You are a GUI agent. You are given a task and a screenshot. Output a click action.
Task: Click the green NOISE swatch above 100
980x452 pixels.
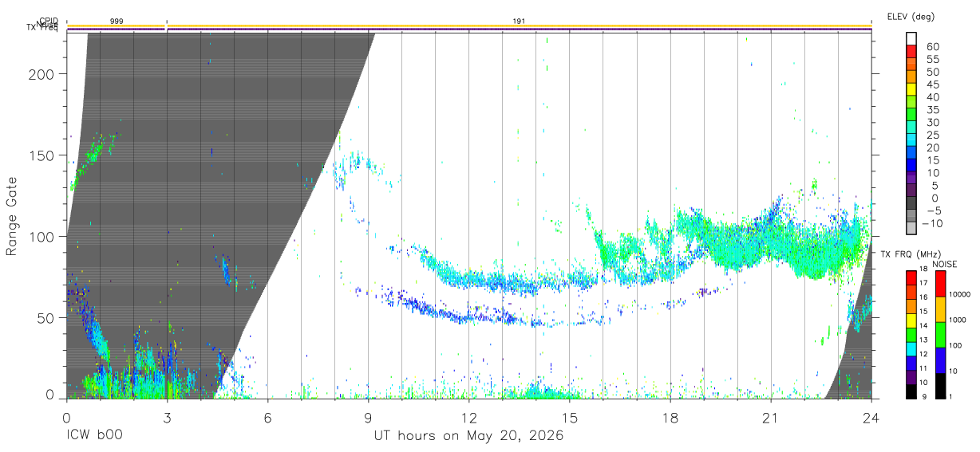[x=939, y=335]
